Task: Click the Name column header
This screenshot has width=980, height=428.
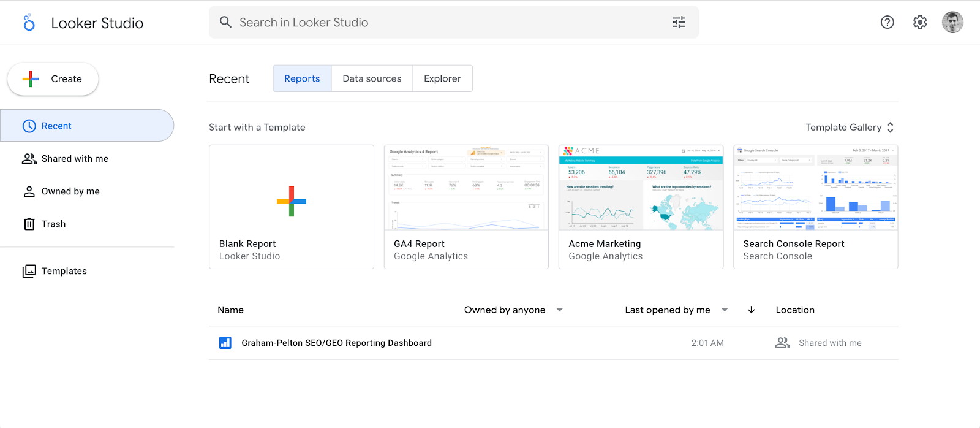Action: 231,310
